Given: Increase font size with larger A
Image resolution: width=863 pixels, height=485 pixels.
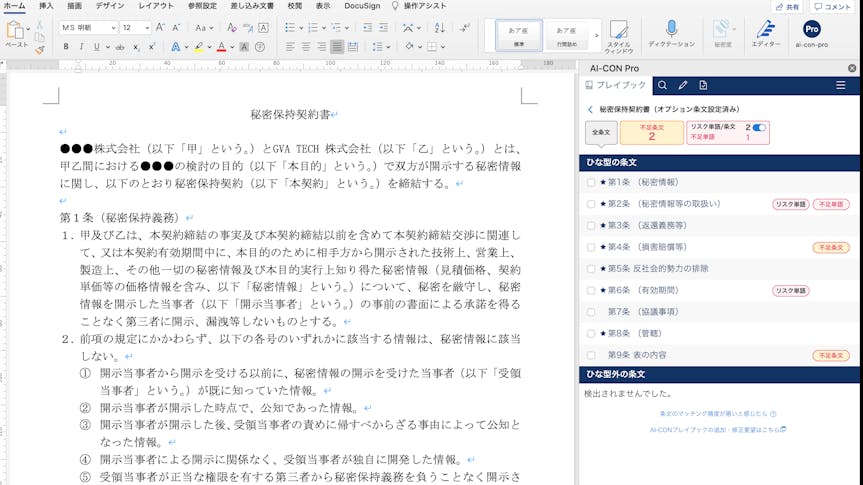Looking at the screenshot, I should pyautogui.click(x=160, y=28).
